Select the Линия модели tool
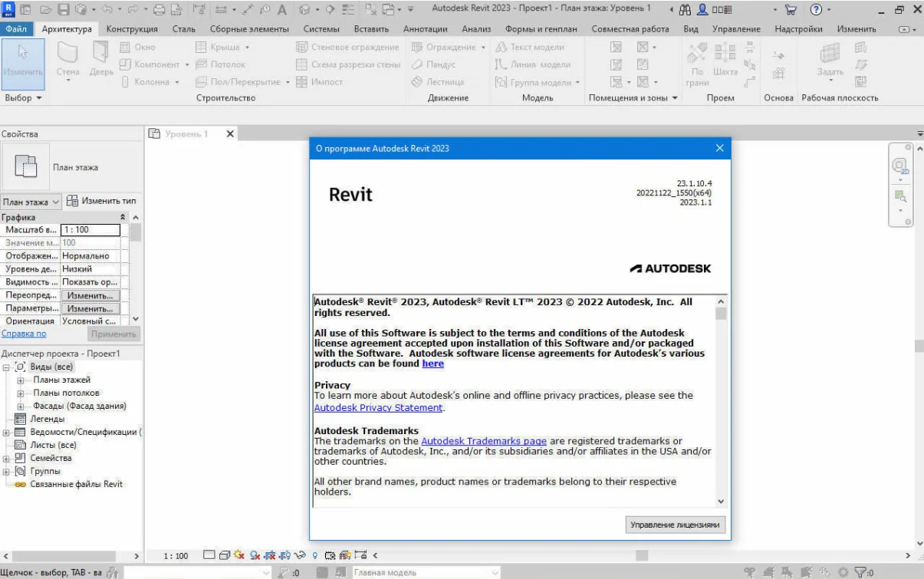This screenshot has height=579, width=924. point(531,64)
